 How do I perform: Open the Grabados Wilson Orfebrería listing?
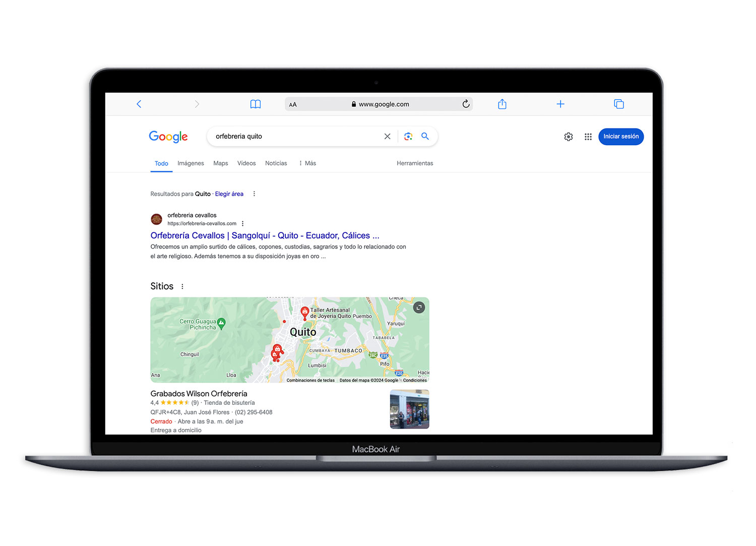tap(199, 394)
